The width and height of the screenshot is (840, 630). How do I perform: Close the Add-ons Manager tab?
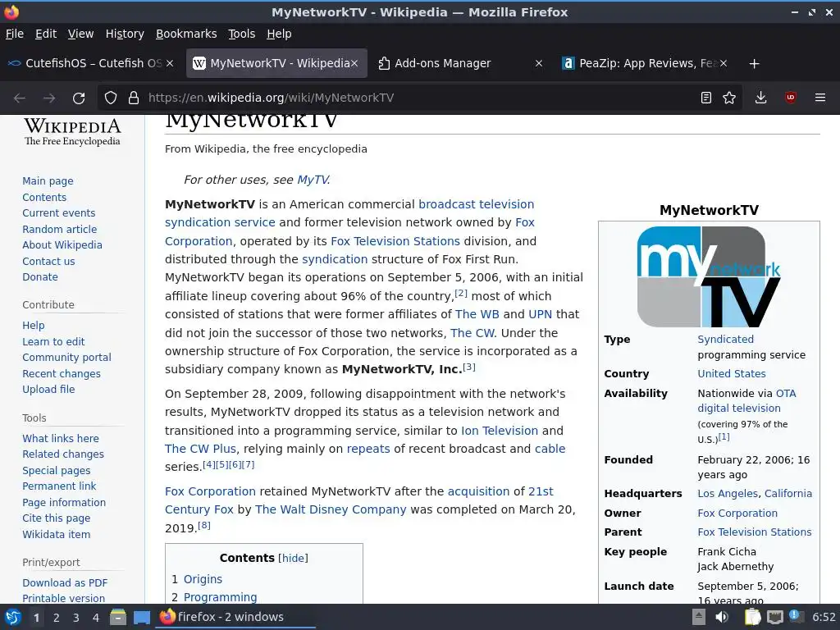tap(539, 63)
